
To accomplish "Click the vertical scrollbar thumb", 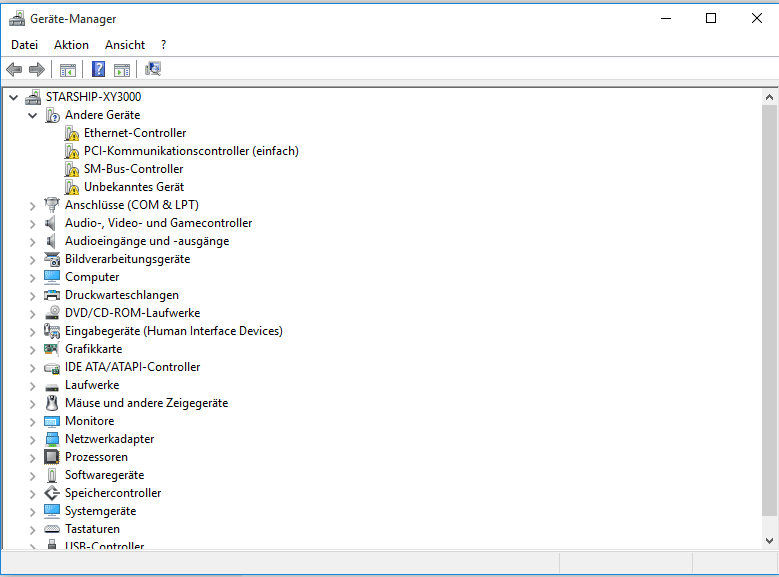I will (769, 310).
